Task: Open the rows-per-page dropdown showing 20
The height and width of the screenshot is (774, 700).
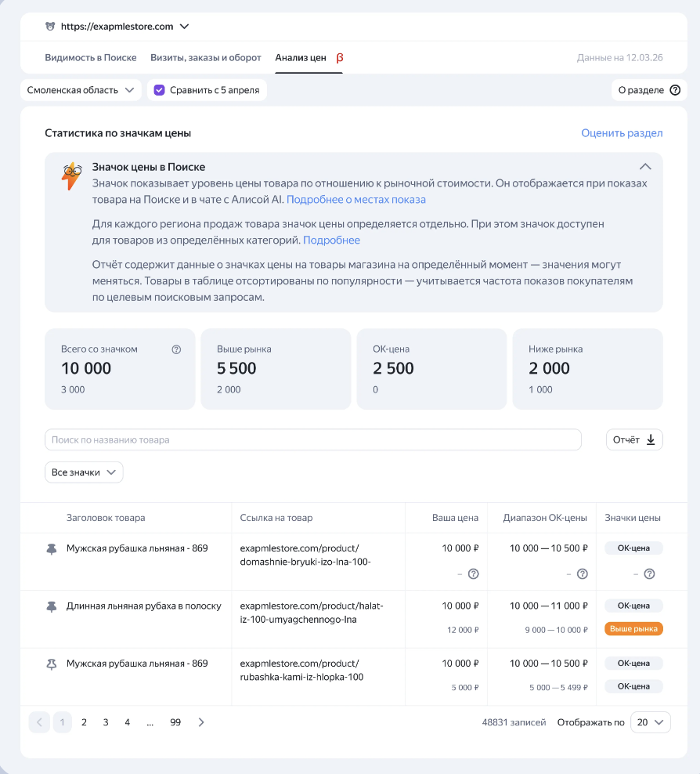Action: point(650,722)
